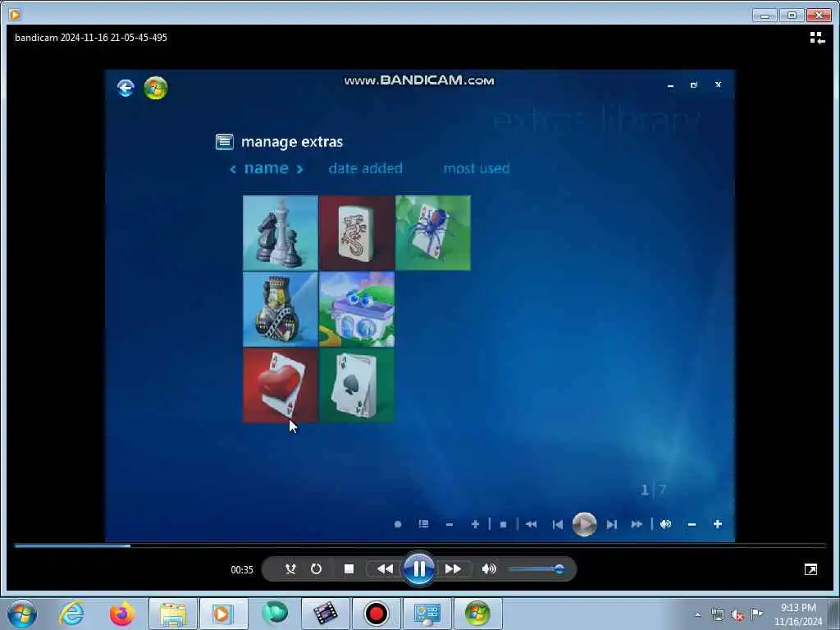Click the player's next/fast-forward button
The width and height of the screenshot is (840, 630).
coord(453,569)
